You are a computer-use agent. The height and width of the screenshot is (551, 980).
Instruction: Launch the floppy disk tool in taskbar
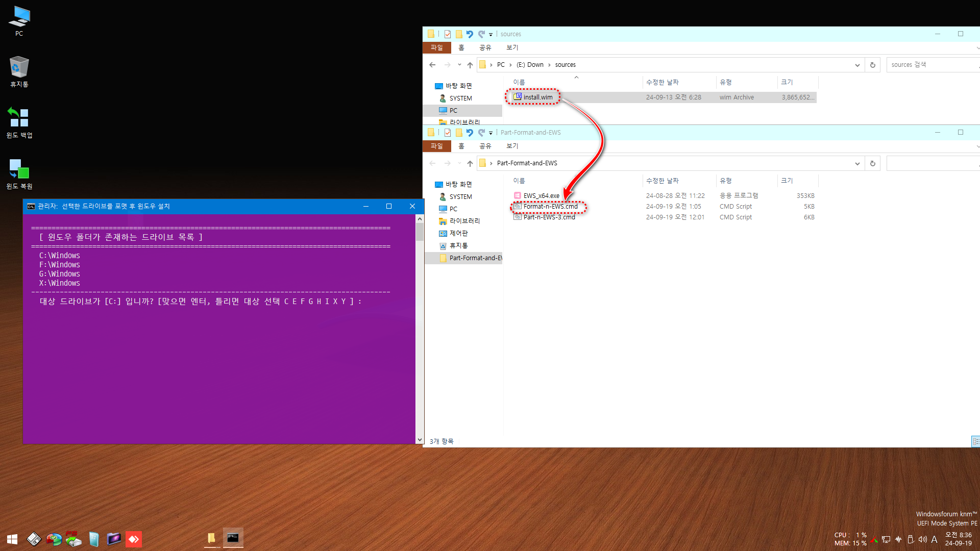[x=34, y=539]
